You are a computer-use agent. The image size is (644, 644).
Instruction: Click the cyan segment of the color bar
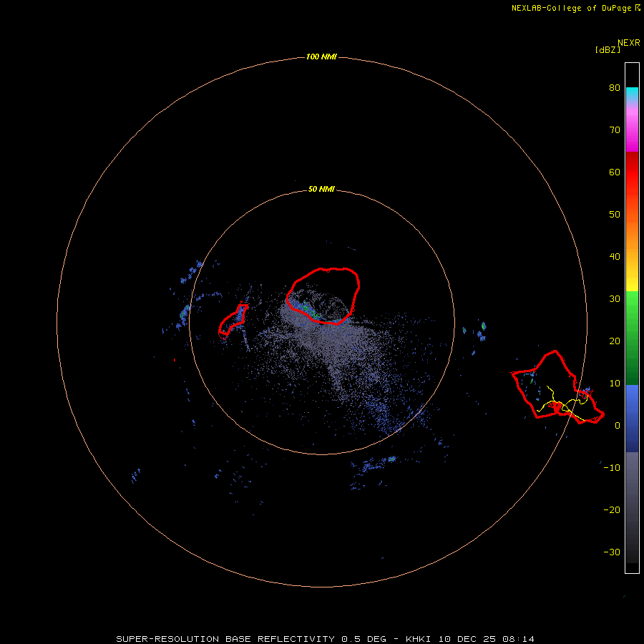(x=632, y=92)
